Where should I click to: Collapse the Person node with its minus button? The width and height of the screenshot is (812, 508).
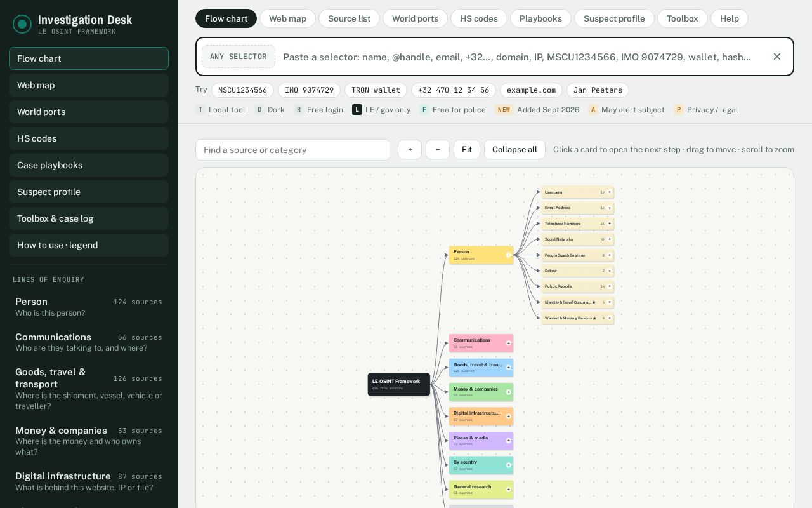[508, 255]
